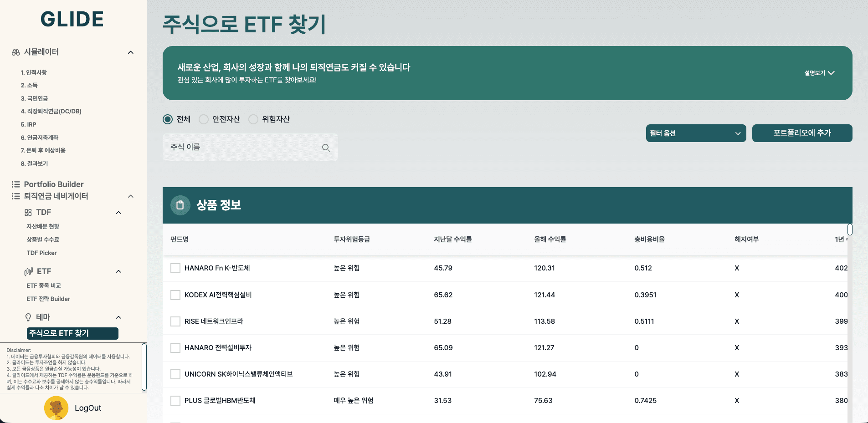Screen dimensions: 868x423
Task: Open 8. 결과보기 menu item
Action: coord(34,163)
